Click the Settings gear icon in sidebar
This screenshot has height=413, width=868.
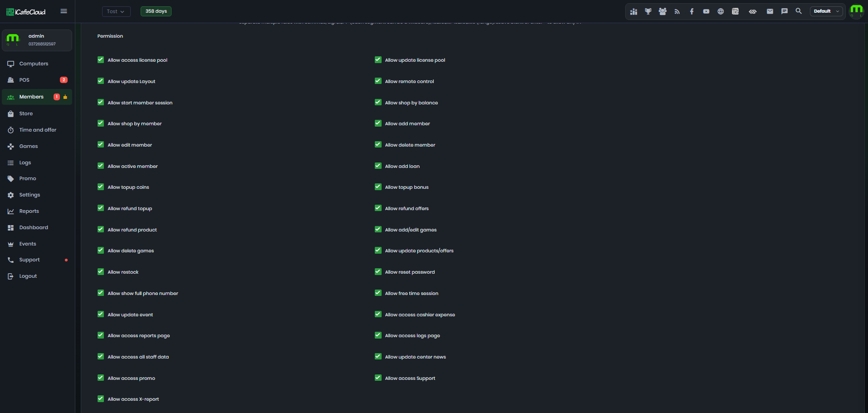tap(10, 195)
